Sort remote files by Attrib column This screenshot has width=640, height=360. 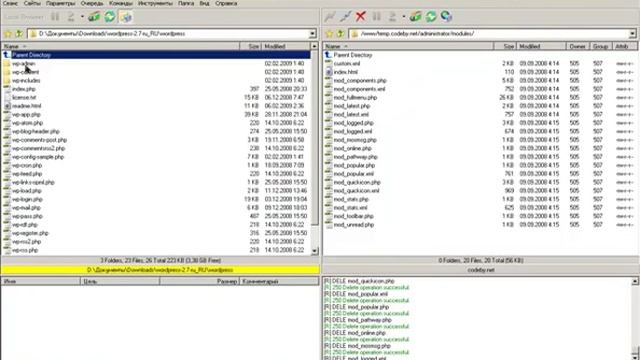coord(624,47)
